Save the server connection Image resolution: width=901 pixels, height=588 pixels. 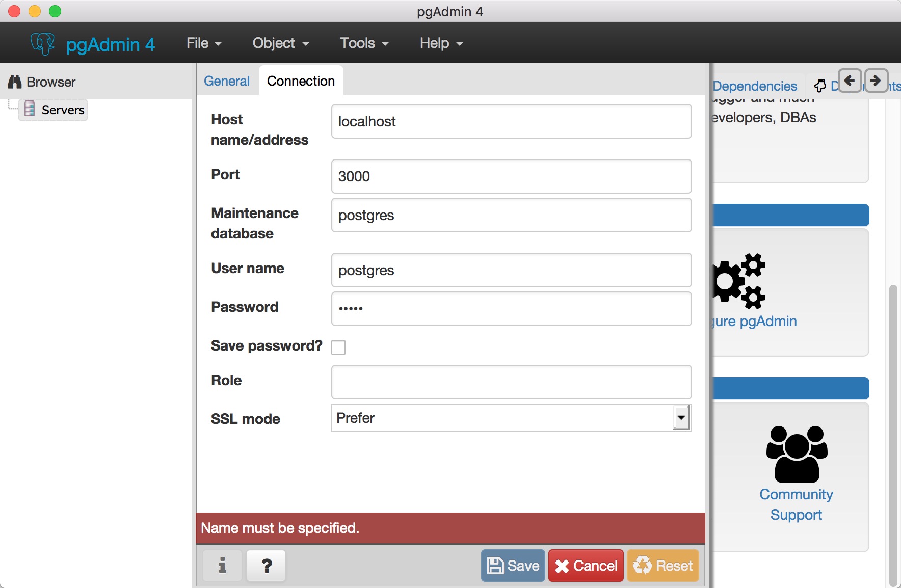[x=513, y=566]
